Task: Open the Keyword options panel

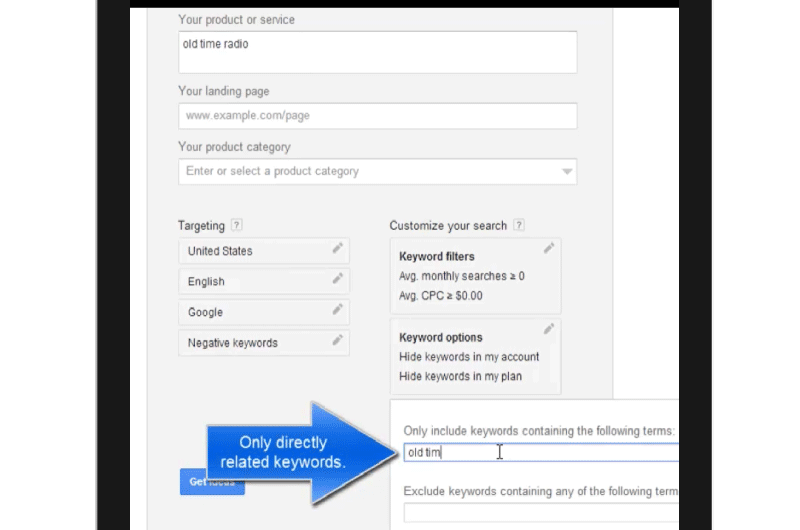Action: pos(476,357)
